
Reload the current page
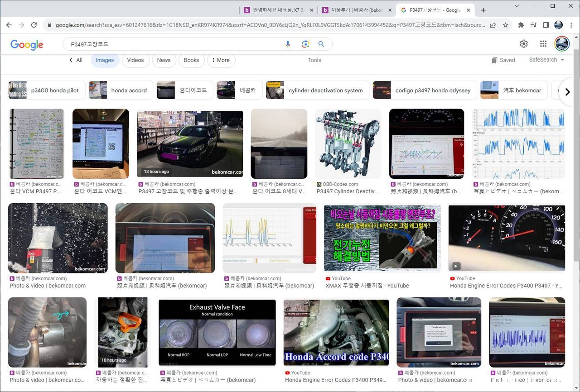coord(34,25)
